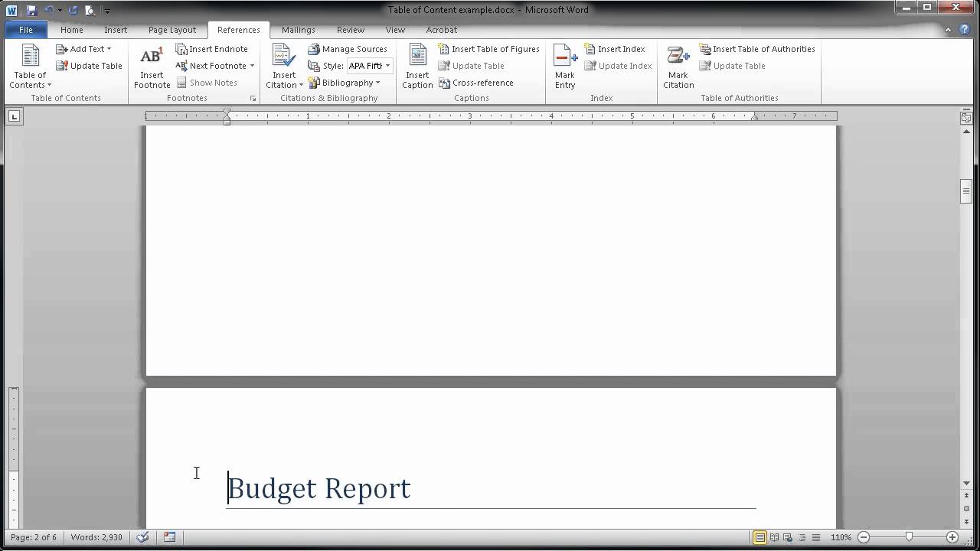Image resolution: width=980 pixels, height=551 pixels.
Task: Open the Next Footnote dropdown arrow
Action: tap(252, 66)
